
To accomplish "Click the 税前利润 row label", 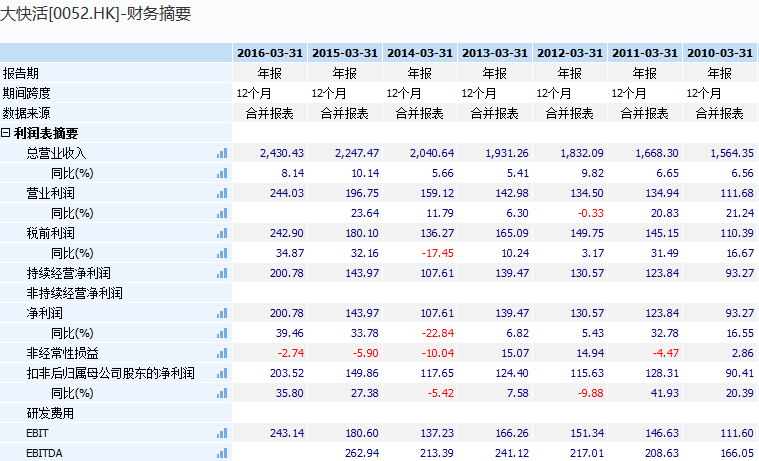I will click(50, 233).
